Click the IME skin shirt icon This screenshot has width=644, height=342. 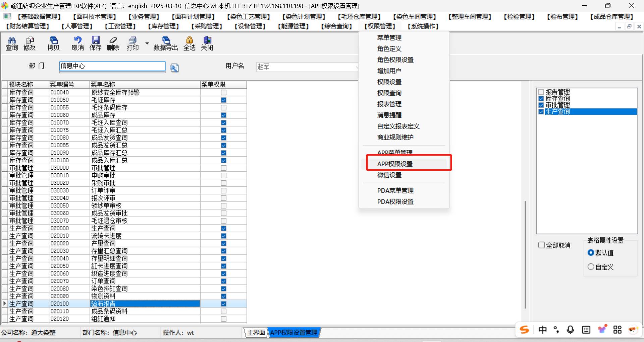602,329
